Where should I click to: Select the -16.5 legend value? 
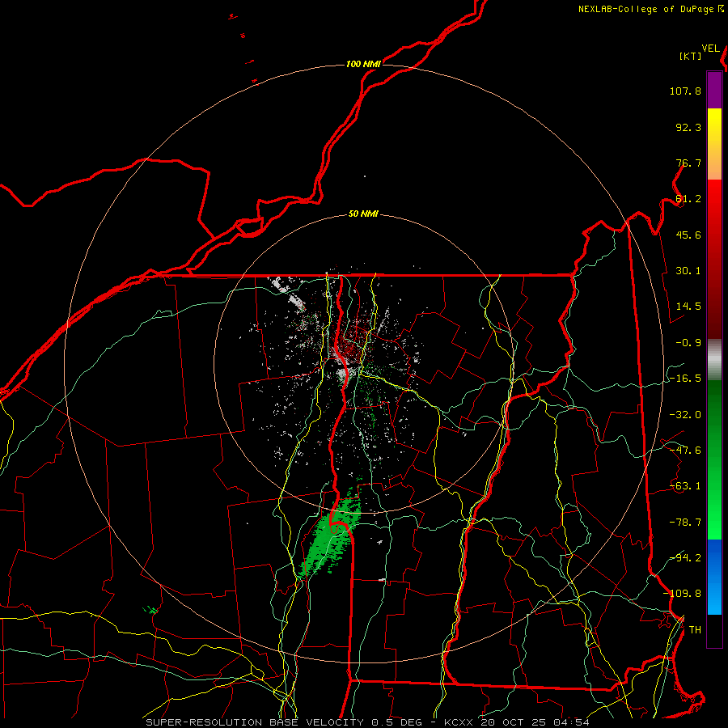pyautogui.click(x=685, y=379)
